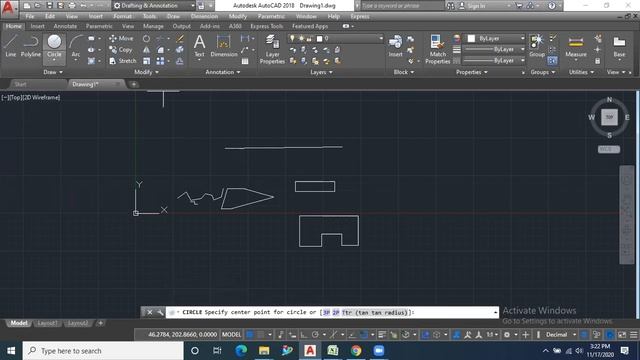Screen dimensions: 640x360
Task: Click the layer color swatch
Action: [320, 38]
